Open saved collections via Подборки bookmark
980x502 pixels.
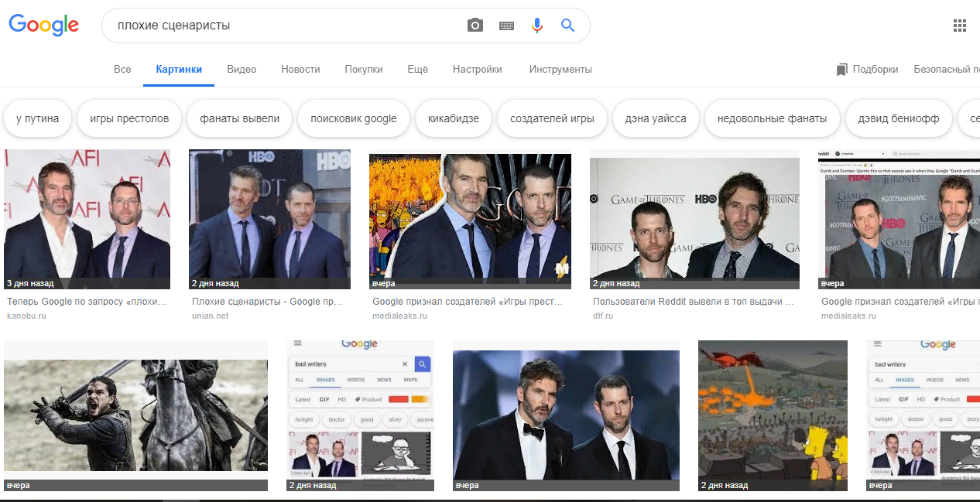click(x=867, y=70)
